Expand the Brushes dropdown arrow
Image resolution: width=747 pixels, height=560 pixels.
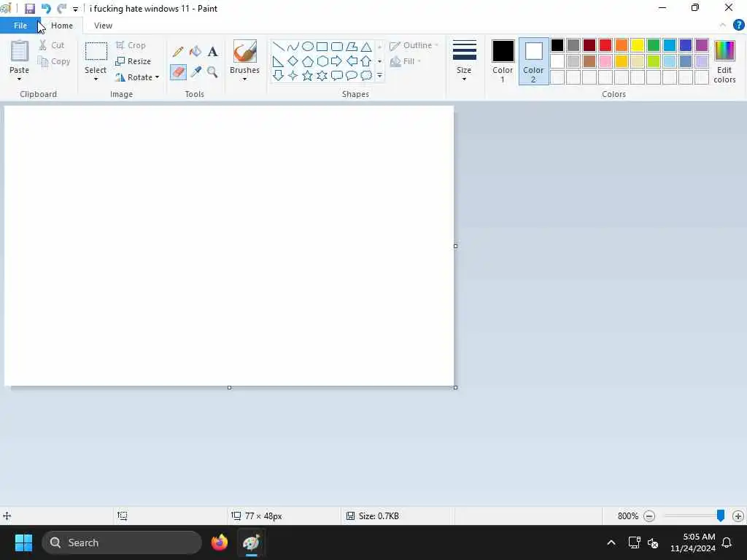pyautogui.click(x=245, y=79)
